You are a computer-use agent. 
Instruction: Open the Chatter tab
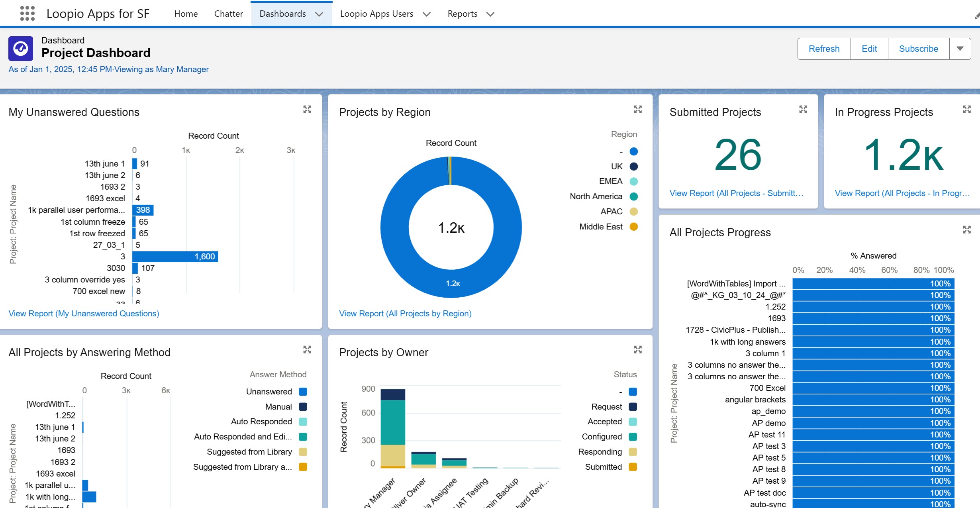click(229, 14)
